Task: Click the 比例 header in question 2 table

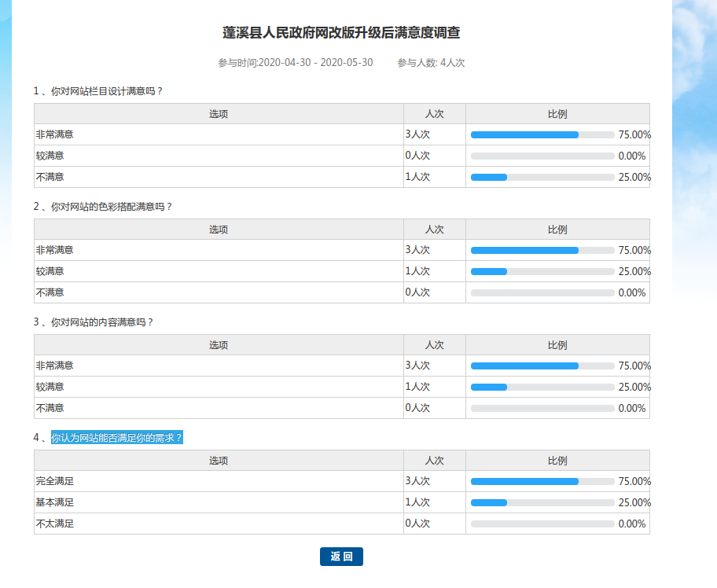Action: click(557, 230)
